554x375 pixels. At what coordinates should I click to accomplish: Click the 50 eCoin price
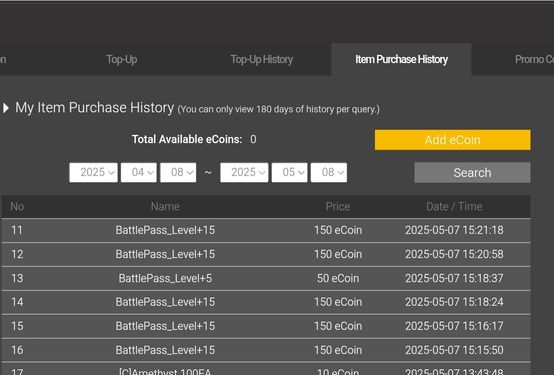click(338, 278)
